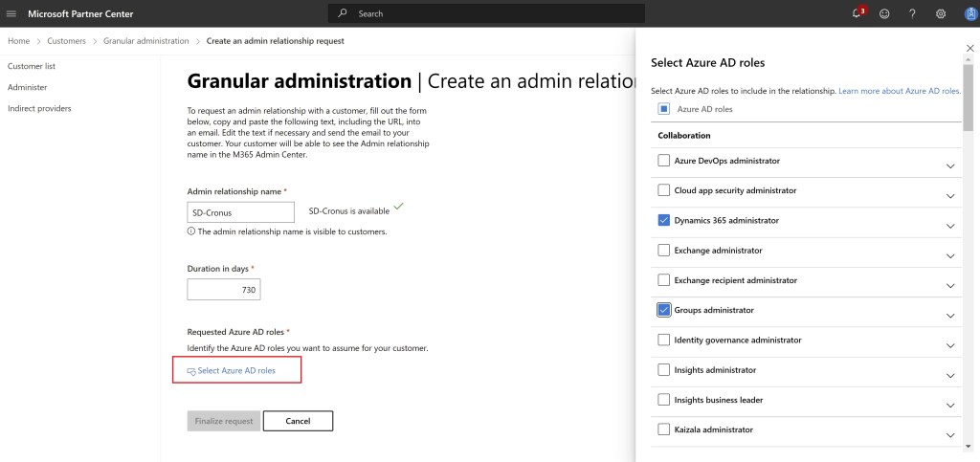Click the search magnifier icon

coord(343,13)
